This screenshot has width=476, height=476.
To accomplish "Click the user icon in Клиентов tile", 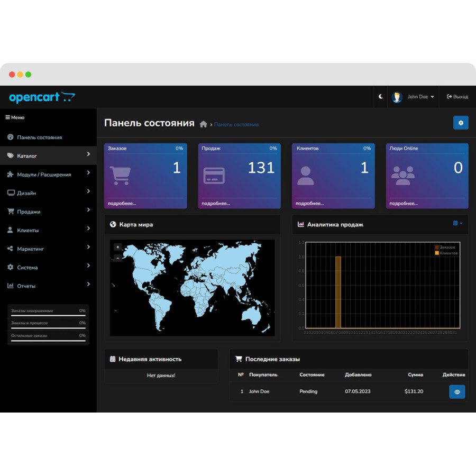I will 305,176.
